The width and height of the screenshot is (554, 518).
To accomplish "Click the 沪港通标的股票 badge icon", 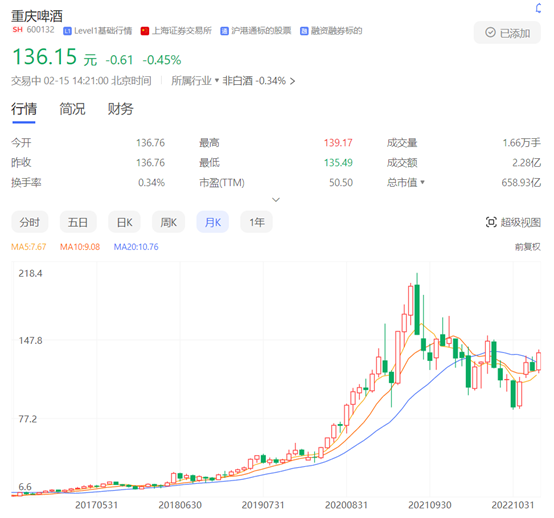I will point(224,31).
